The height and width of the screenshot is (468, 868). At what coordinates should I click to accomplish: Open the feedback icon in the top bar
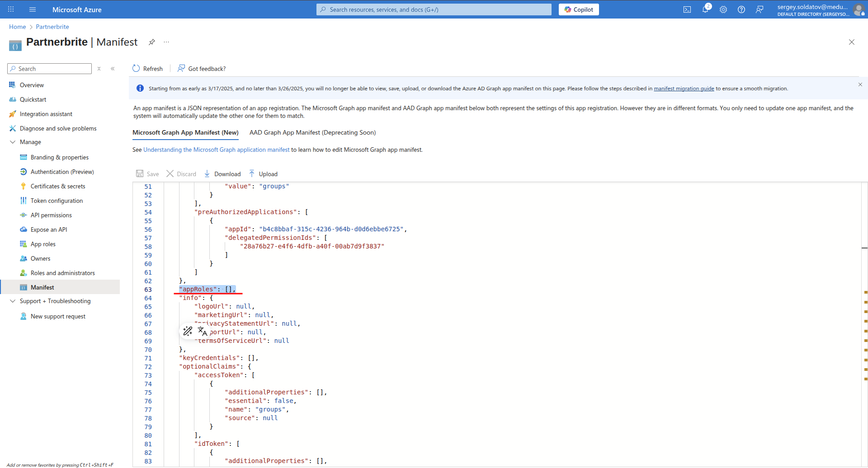tap(759, 9)
